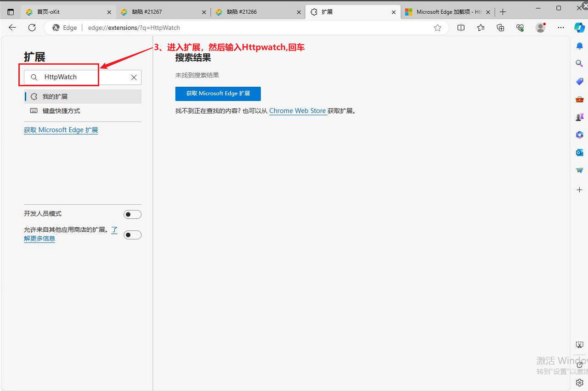The image size is (588, 391).
Task: Switch to the 缺陷 #21267 tab
Action: (164, 12)
